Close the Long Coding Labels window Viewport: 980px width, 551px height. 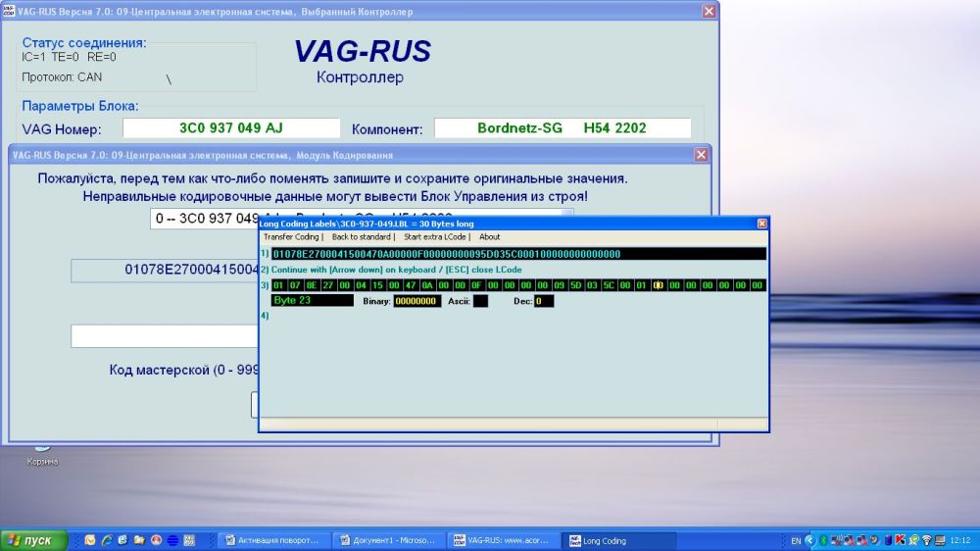pos(761,224)
